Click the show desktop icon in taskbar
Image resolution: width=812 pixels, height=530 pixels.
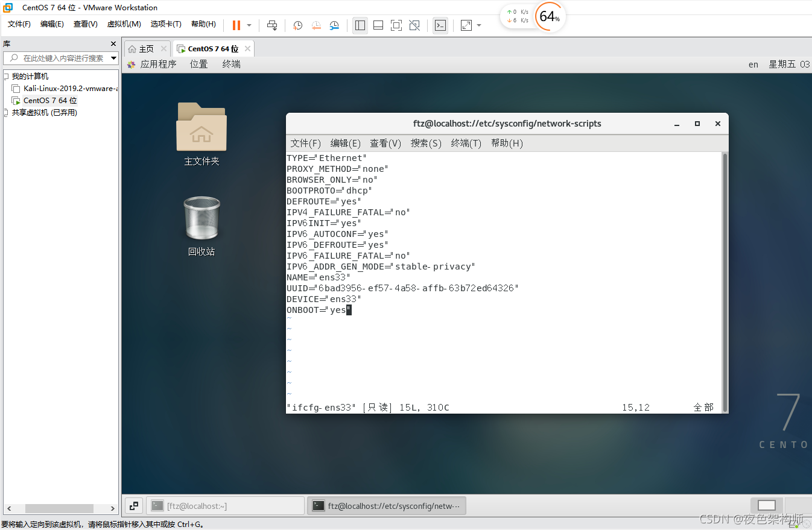point(134,505)
